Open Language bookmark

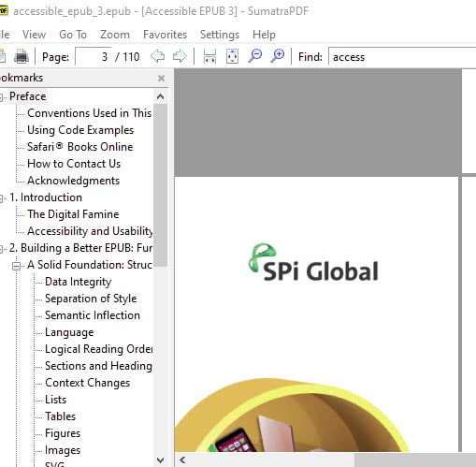tap(69, 332)
